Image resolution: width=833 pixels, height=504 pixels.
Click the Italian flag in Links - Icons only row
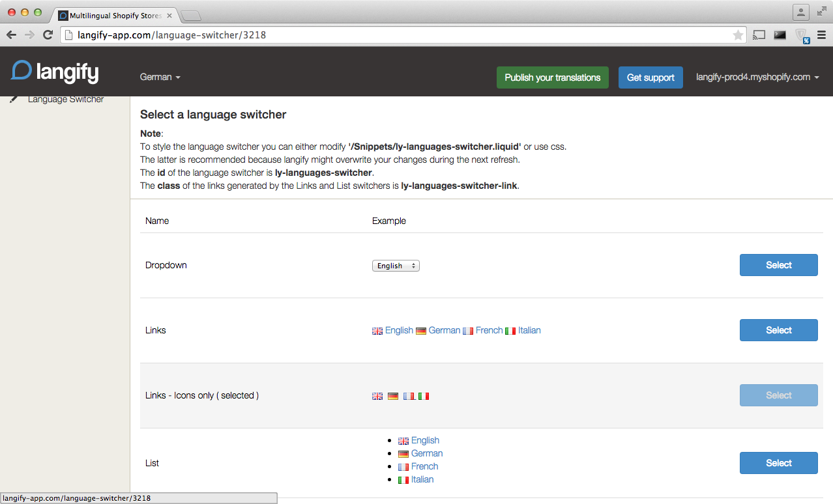coord(424,395)
